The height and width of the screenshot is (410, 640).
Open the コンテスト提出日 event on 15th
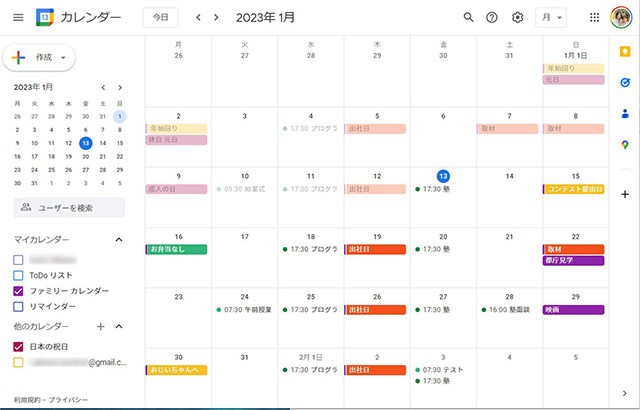[x=574, y=189]
